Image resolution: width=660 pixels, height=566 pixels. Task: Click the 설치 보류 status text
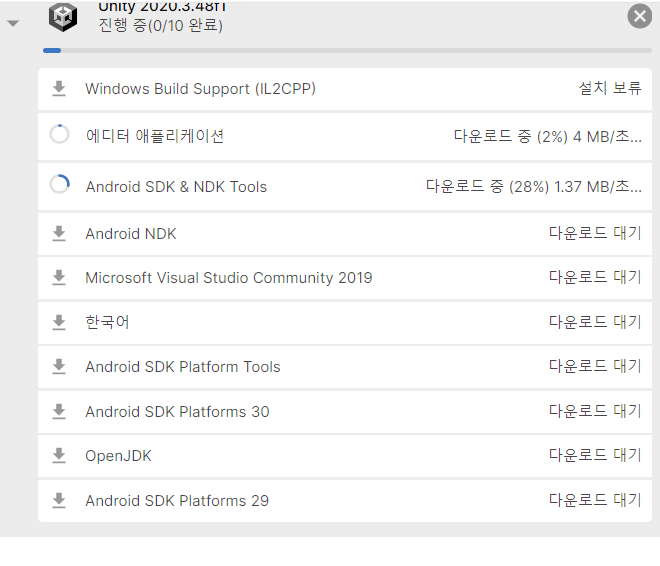click(610, 88)
